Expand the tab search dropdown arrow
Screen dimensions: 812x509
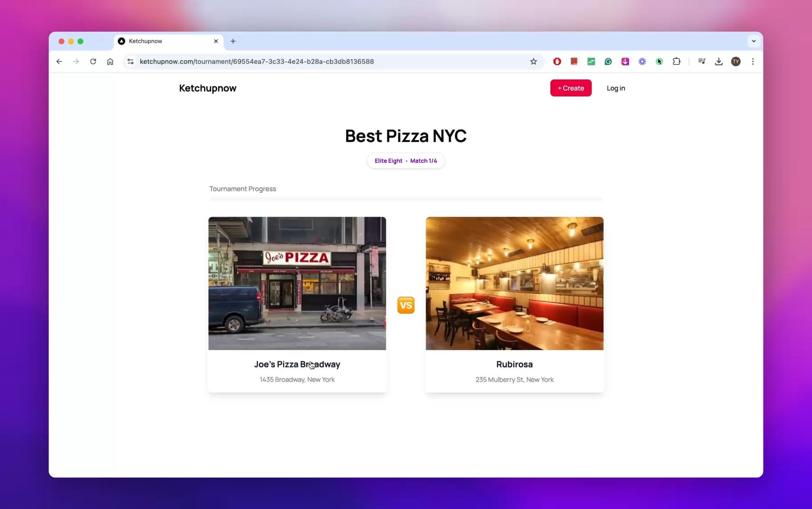click(754, 41)
